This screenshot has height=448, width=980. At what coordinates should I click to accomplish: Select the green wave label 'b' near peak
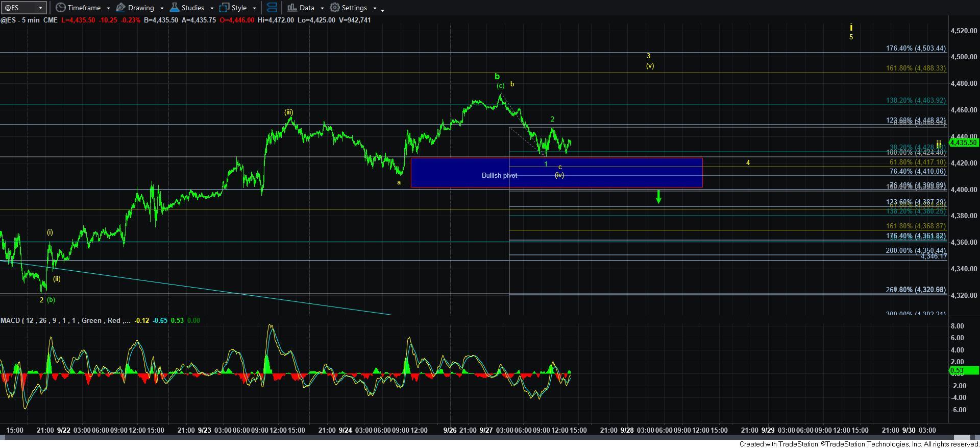point(497,76)
